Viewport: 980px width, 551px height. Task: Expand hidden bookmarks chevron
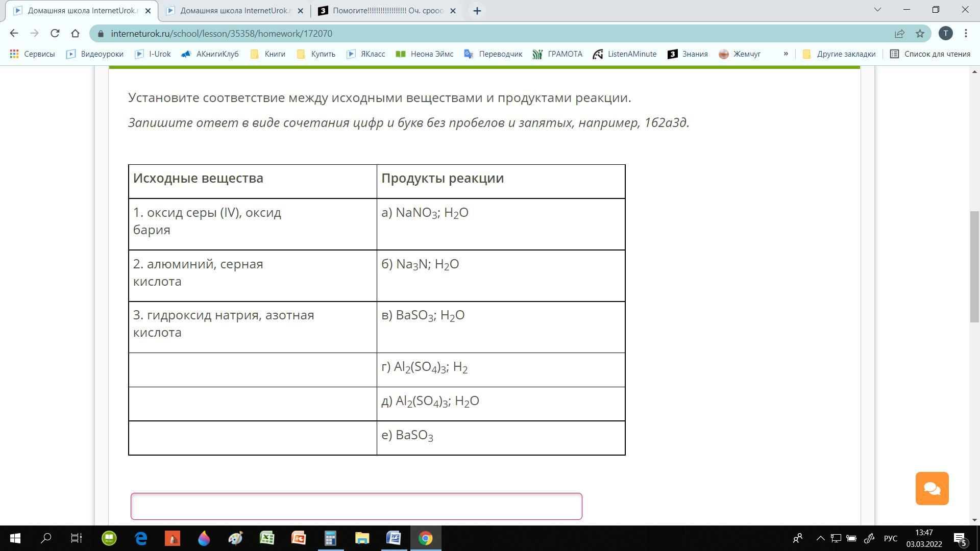coord(786,54)
